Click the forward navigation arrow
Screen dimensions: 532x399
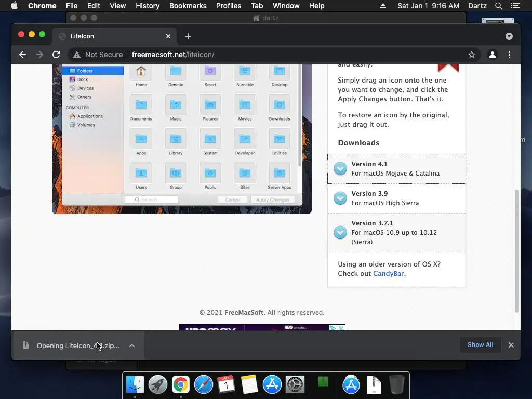39,55
